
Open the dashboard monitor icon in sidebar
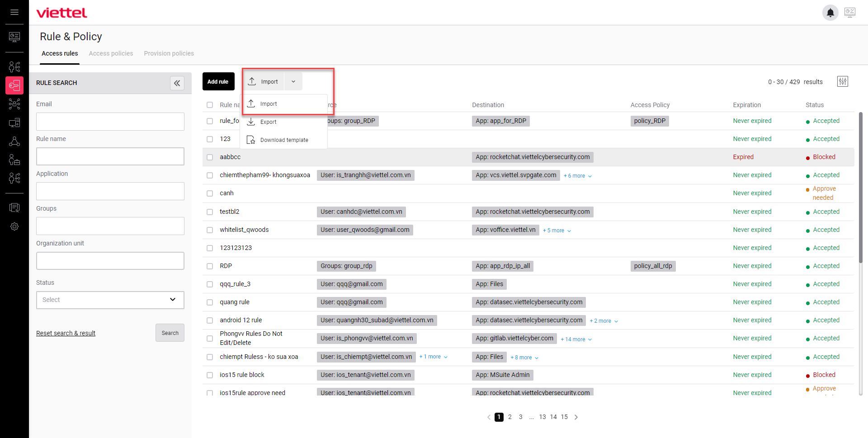pos(14,37)
